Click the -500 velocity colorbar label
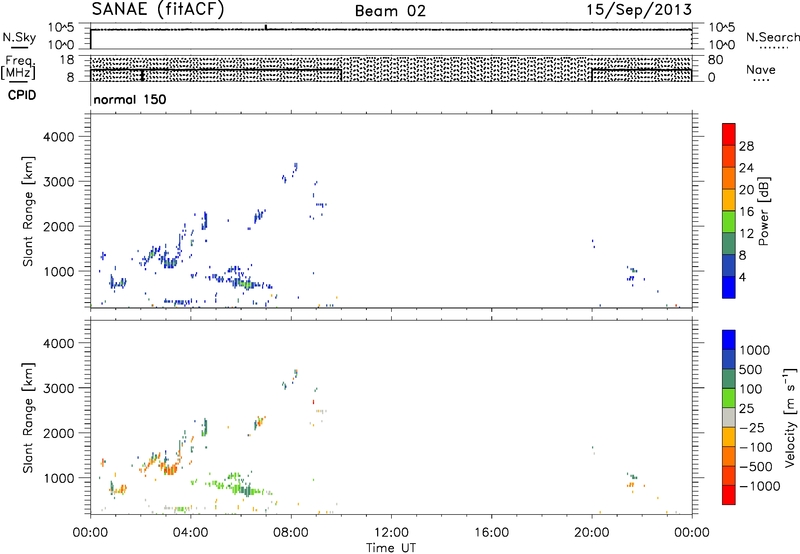800x554 pixels. (756, 467)
